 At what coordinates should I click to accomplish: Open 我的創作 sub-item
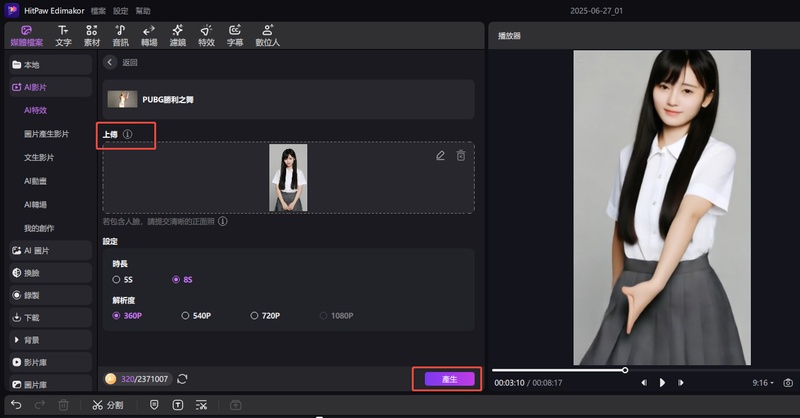click(39, 228)
